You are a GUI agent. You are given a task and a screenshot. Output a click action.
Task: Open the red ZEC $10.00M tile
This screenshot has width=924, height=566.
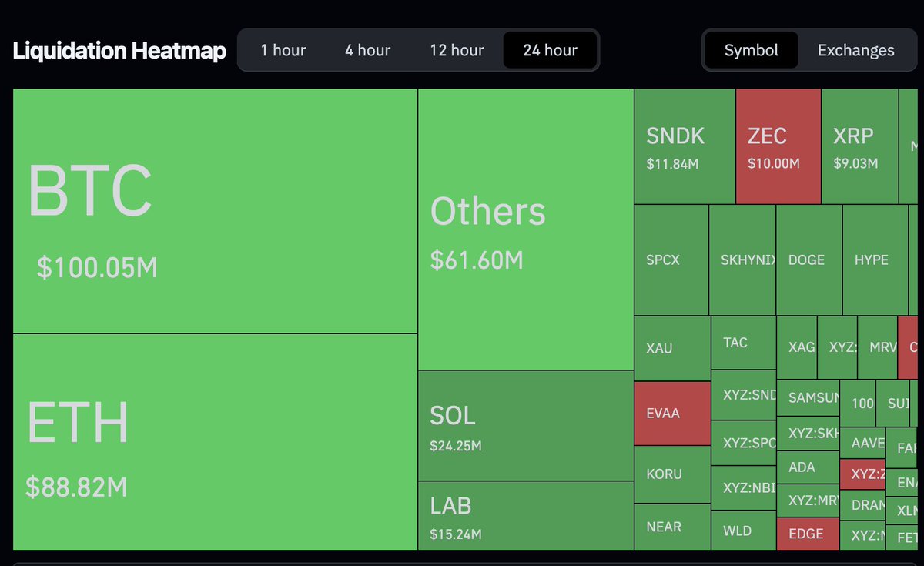(778, 146)
